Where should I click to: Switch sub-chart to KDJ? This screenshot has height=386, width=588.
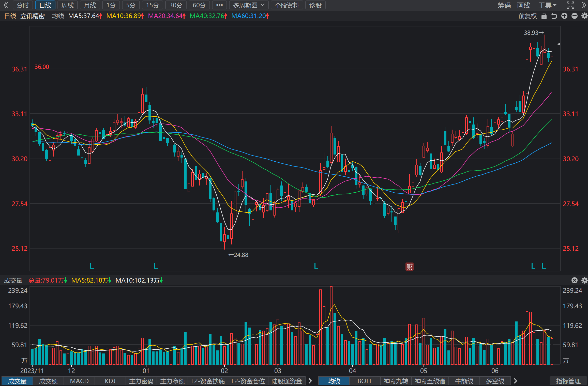110,381
